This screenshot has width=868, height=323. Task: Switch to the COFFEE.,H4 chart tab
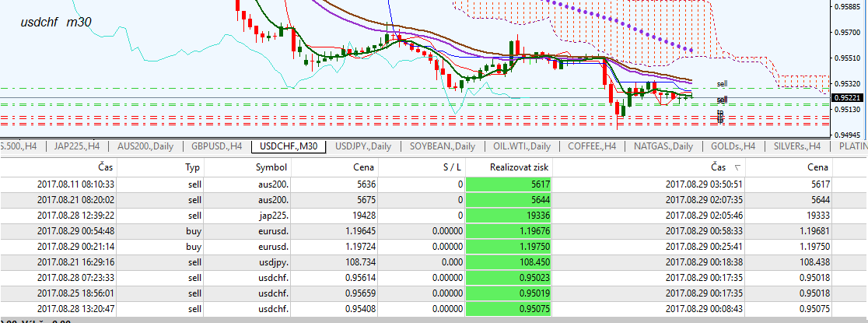(x=592, y=146)
